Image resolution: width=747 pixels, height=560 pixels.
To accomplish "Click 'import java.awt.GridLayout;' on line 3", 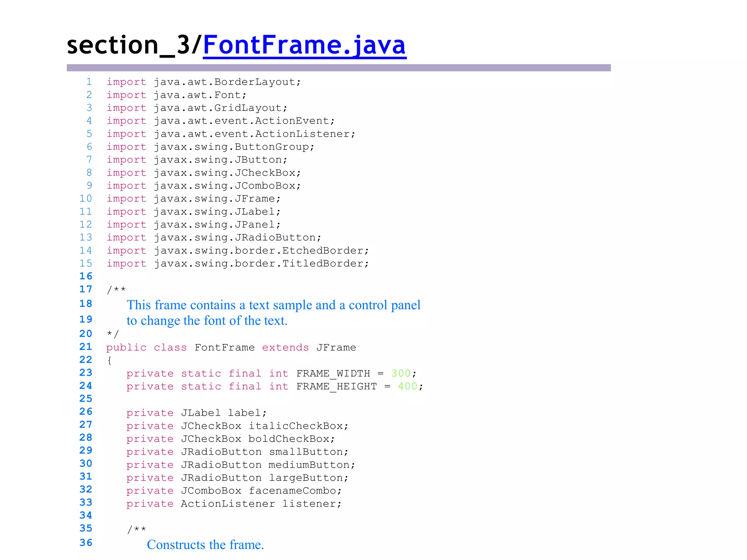I will point(197,108).
